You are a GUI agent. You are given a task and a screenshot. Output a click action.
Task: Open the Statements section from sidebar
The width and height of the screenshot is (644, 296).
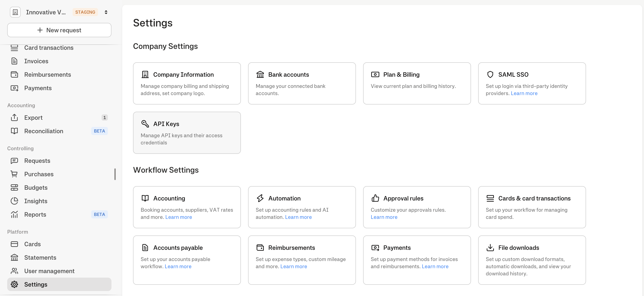tap(40, 257)
